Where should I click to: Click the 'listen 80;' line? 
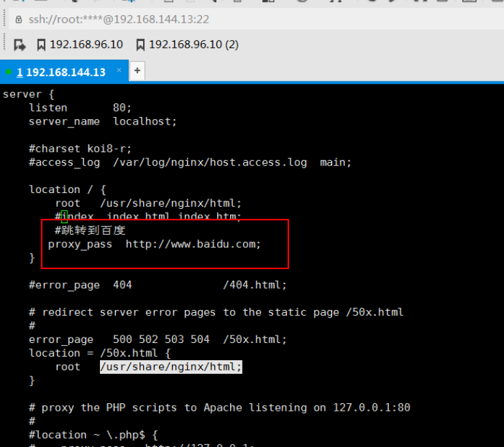[x=80, y=108]
